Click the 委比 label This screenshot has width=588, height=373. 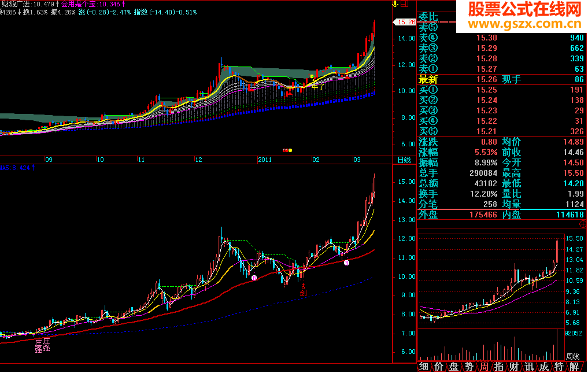[428, 17]
